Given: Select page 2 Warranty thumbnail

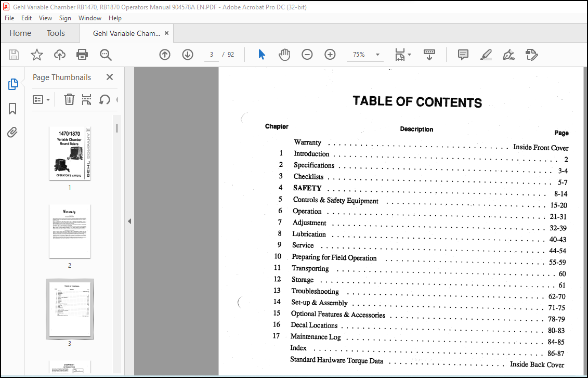Looking at the screenshot, I should point(70,231).
